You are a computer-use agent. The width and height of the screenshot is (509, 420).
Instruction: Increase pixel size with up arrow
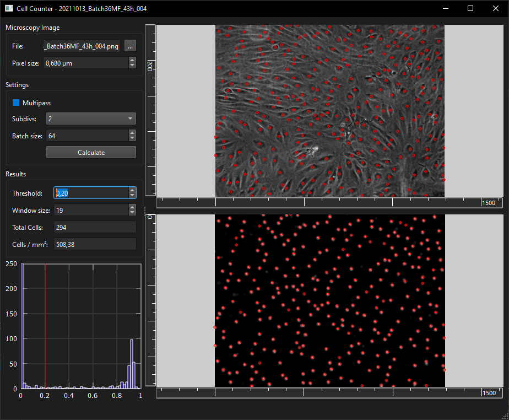[132, 60]
